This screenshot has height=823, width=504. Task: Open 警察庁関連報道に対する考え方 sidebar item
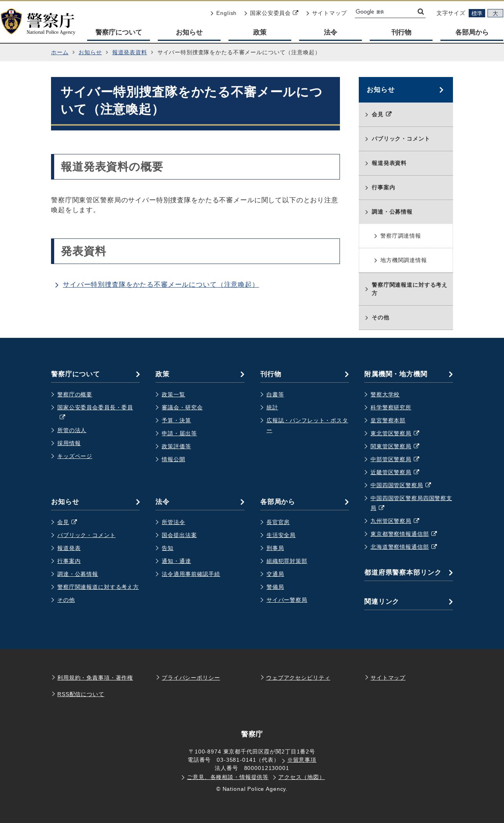tap(406, 289)
